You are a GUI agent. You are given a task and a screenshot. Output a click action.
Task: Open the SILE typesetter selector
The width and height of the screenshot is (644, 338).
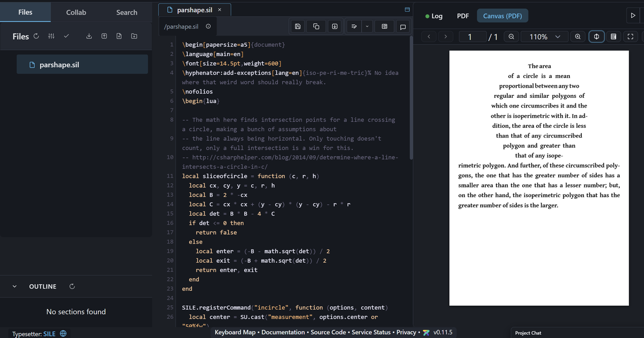coord(40,334)
